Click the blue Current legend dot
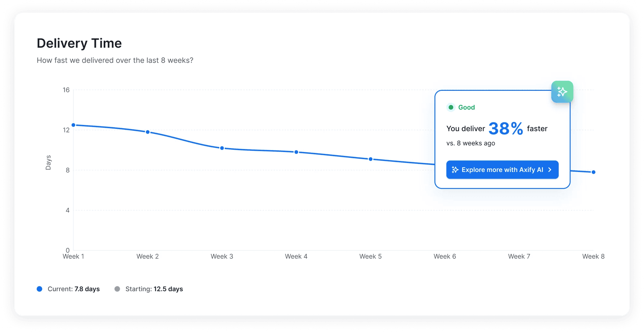Viewport: 644px width, 332px height. coord(39,289)
